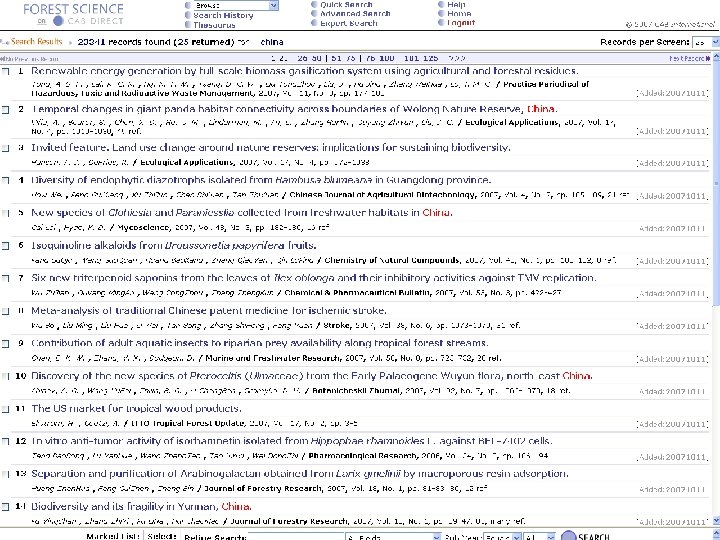Open the Records per Screen dropdown

[x=705, y=42]
